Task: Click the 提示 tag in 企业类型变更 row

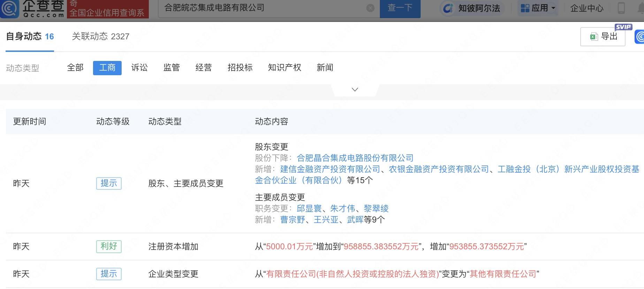Action: click(109, 274)
